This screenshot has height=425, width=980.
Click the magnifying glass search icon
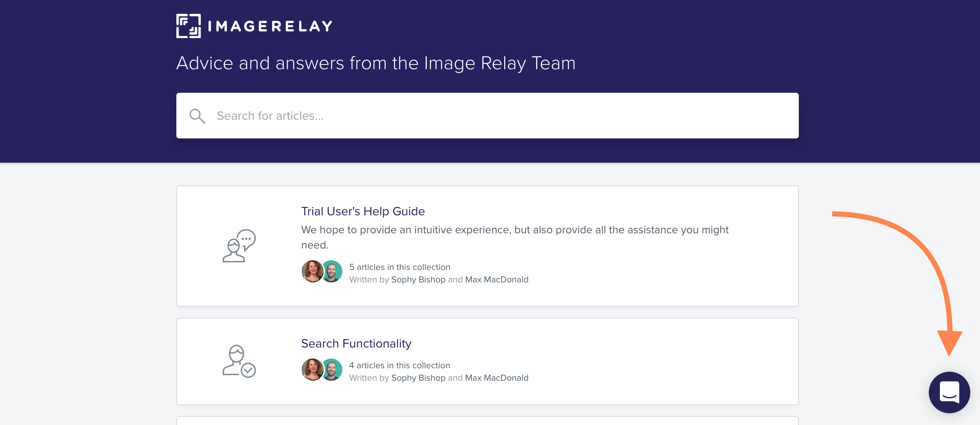pos(197,116)
